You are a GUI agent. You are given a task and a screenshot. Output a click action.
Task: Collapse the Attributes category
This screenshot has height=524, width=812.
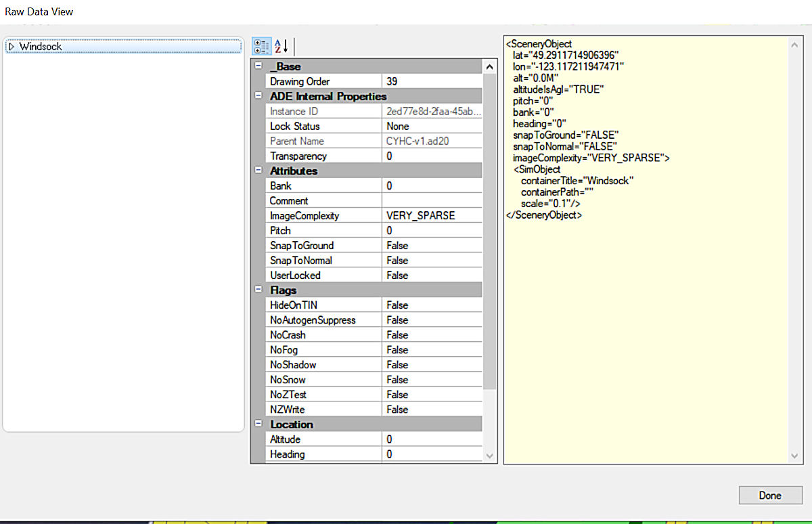point(258,171)
